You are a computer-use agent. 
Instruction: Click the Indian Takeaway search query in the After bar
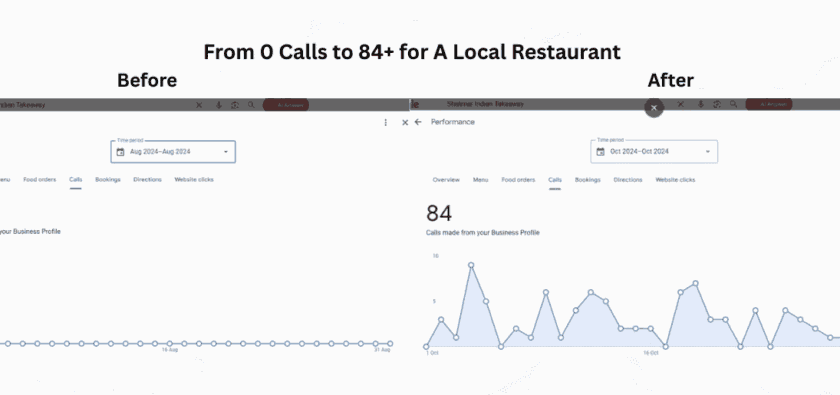click(485, 104)
